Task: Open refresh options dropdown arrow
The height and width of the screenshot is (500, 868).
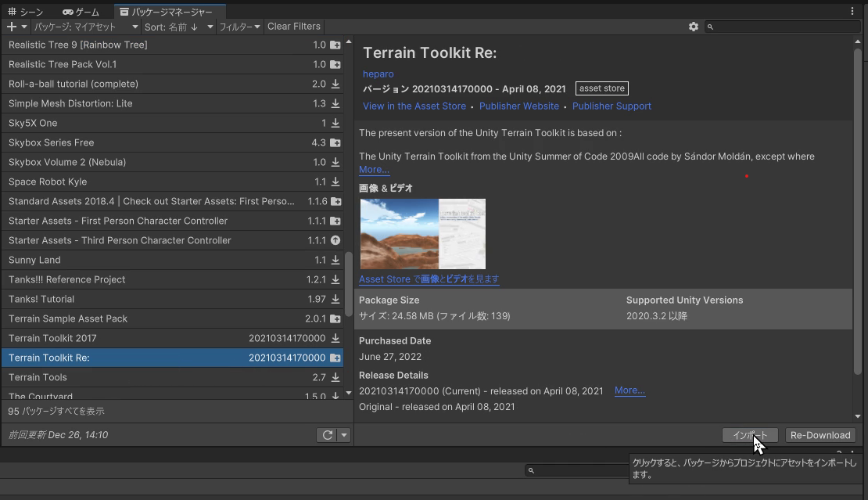Action: click(x=344, y=435)
